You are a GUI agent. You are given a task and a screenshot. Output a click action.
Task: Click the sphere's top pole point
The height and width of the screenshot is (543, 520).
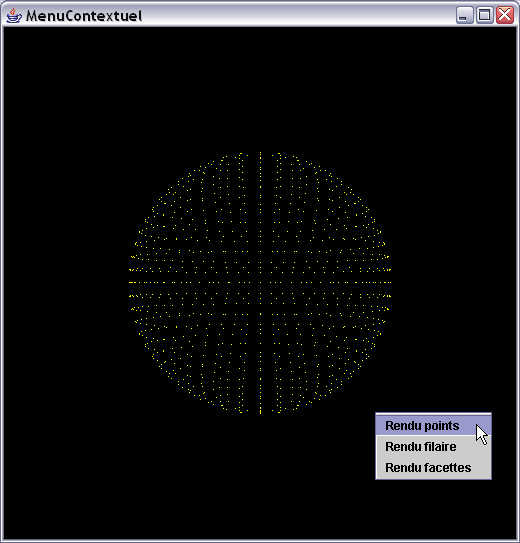point(260,153)
